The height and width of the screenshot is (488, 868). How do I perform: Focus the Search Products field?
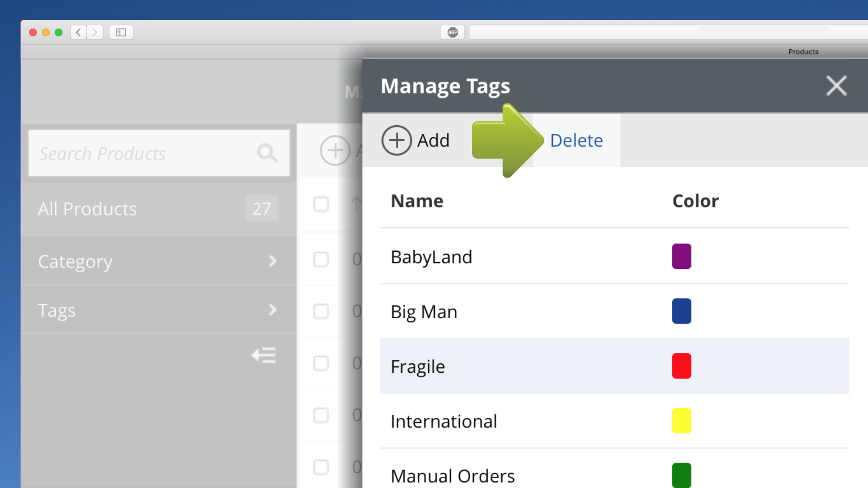pyautogui.click(x=159, y=153)
